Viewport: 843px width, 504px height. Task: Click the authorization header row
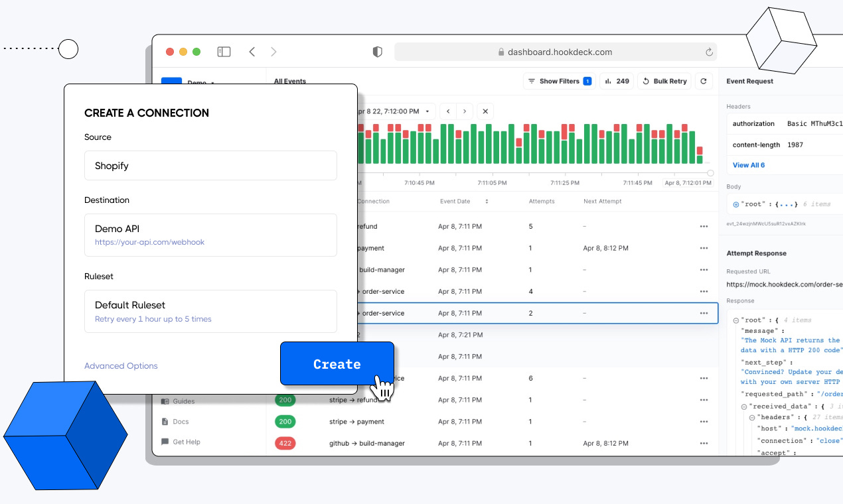(x=785, y=124)
